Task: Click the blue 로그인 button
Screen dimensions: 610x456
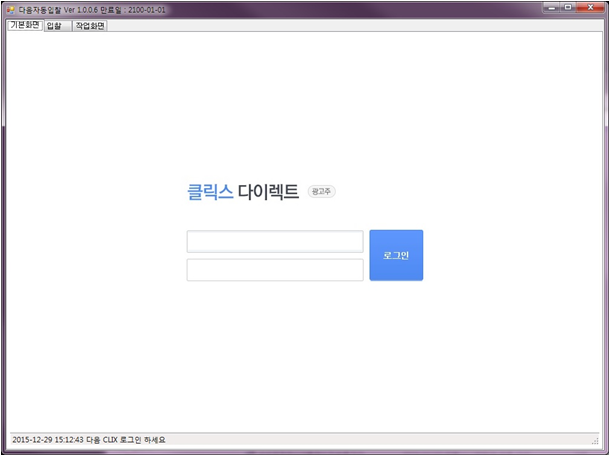Action: tap(396, 255)
